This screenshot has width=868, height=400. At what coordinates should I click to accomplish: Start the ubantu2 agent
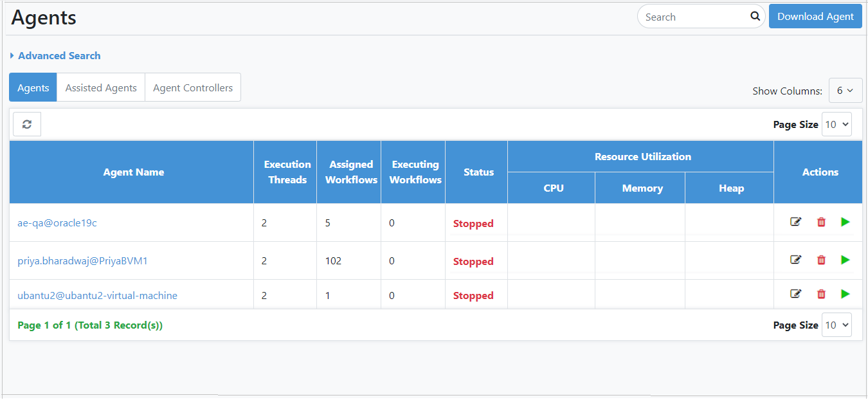click(x=845, y=294)
